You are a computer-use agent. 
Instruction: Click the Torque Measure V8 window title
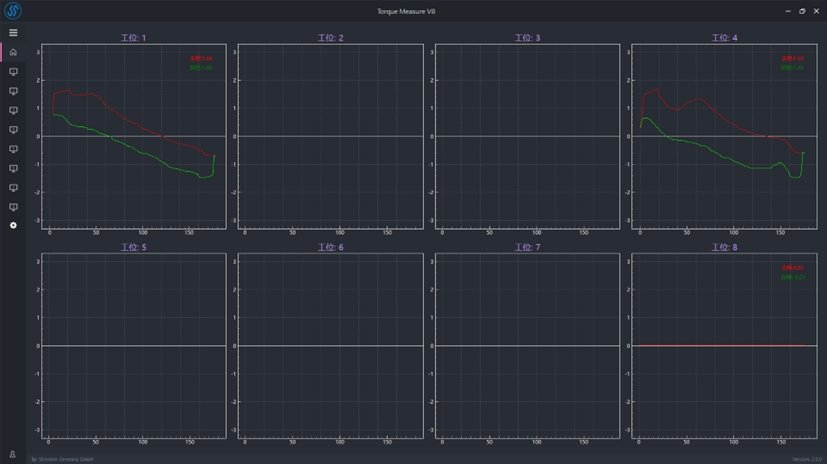tap(406, 11)
